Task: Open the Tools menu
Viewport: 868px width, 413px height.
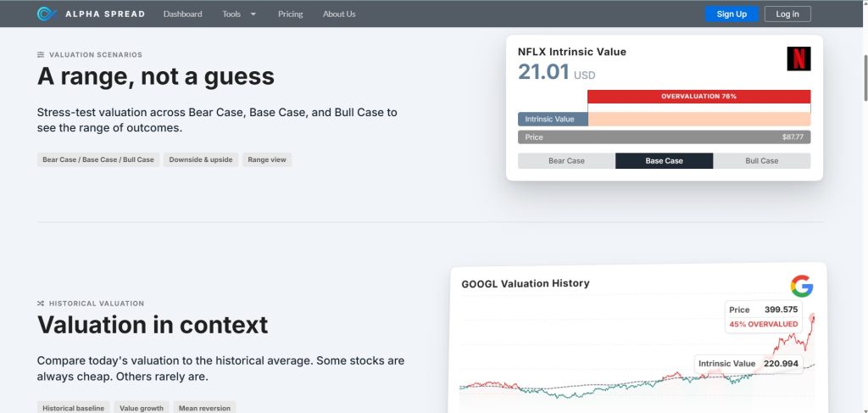Action: point(231,14)
